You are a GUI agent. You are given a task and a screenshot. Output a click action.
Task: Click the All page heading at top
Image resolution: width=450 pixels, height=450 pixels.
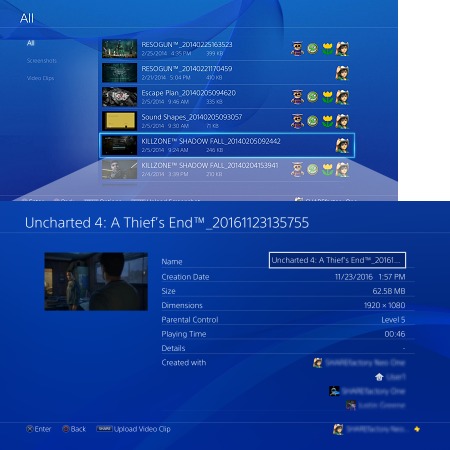click(27, 18)
